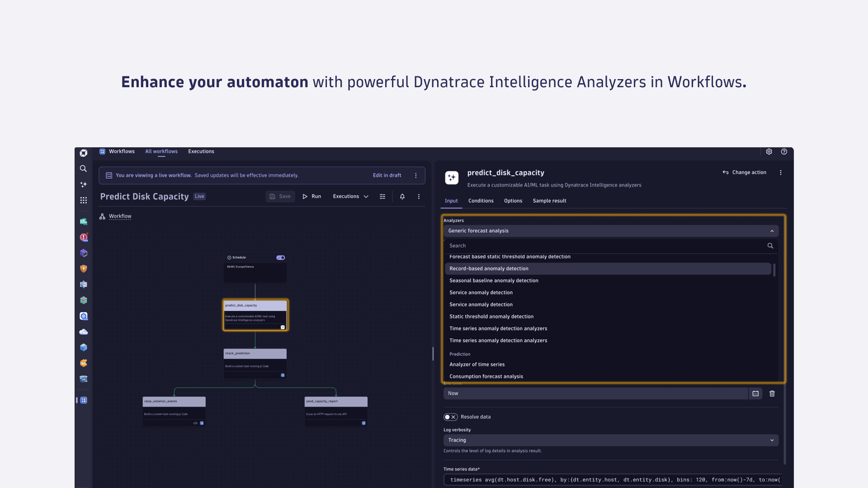Open the apps grid launcher in sidebar
Screen dimensions: 868x488
click(x=84, y=200)
